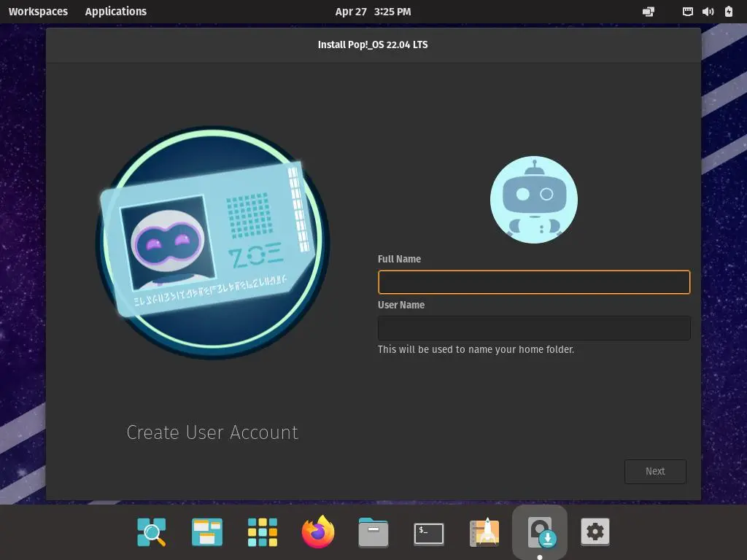747x560 pixels.
Task: Open the Applications grid icon in dock
Action: tap(263, 532)
